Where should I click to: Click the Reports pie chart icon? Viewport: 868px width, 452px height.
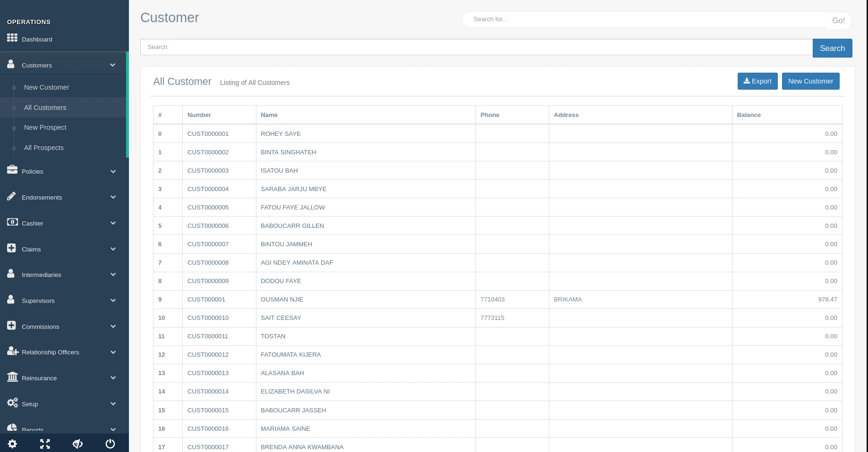coord(12,427)
